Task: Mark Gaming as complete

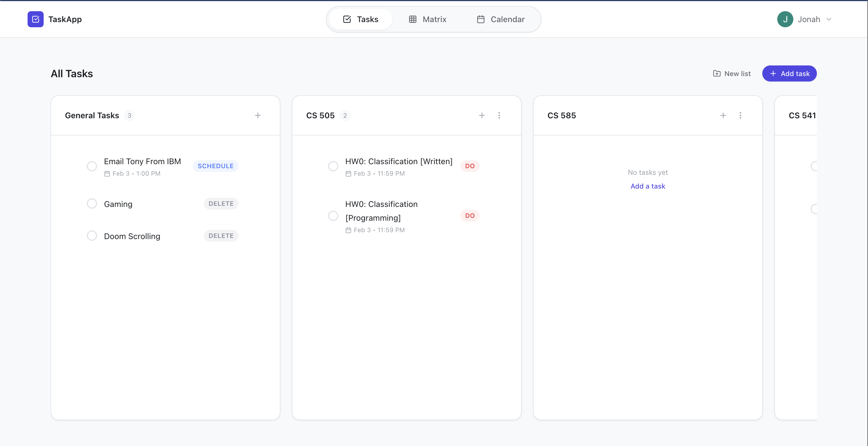Action: point(92,203)
